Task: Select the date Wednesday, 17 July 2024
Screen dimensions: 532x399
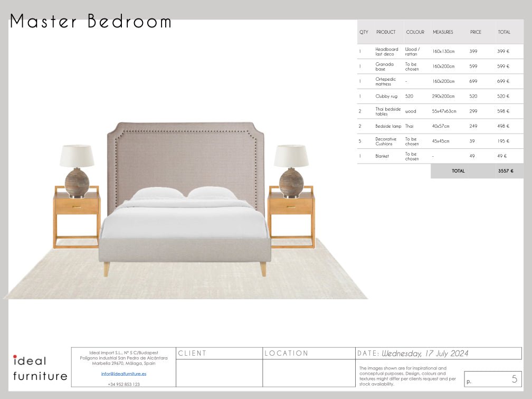Action: tap(425, 354)
